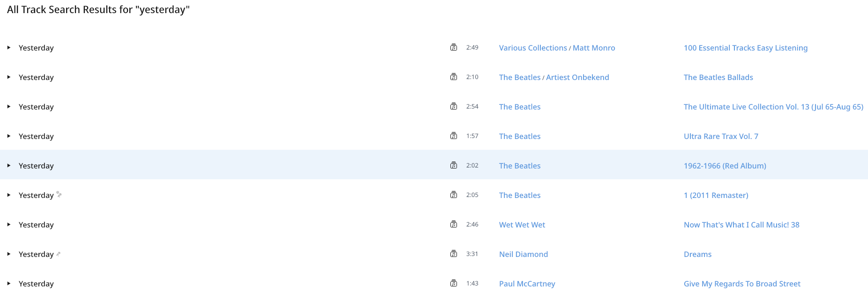Open the Artiest Onbekend artist link
Screen dimensions: 868x293
tap(577, 77)
